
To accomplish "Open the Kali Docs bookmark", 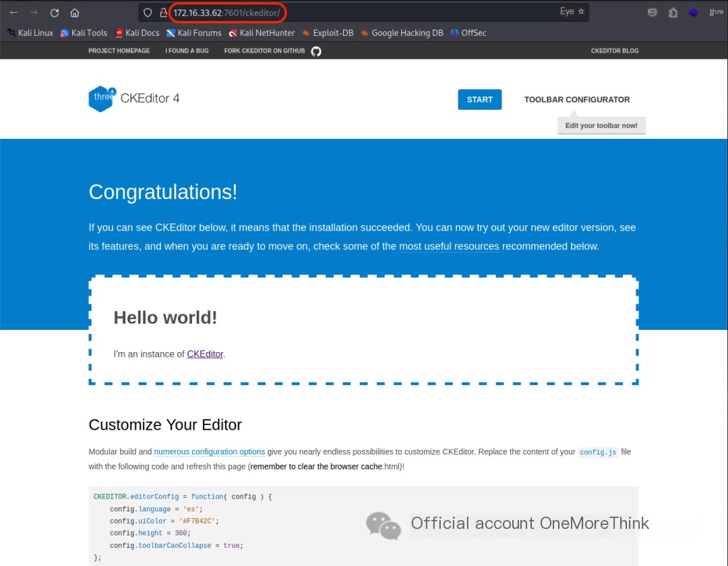I will (x=138, y=32).
